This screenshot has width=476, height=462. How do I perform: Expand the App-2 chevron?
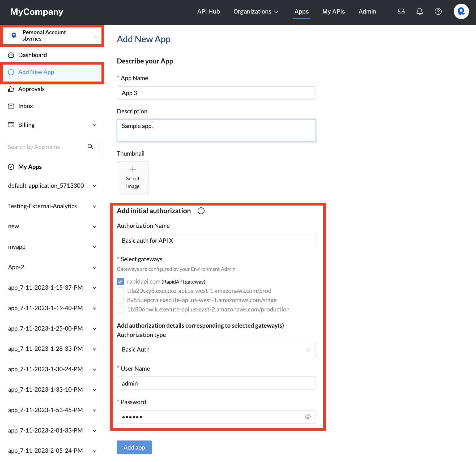coord(95,267)
